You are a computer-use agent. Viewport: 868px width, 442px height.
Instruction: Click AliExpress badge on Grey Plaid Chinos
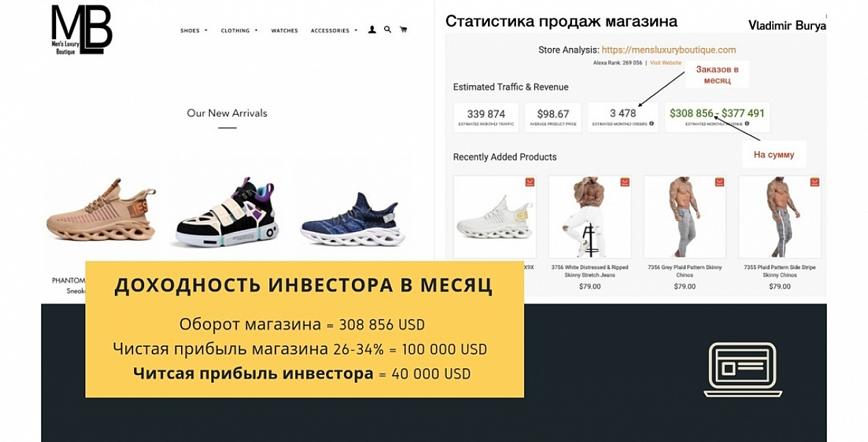[719, 182]
